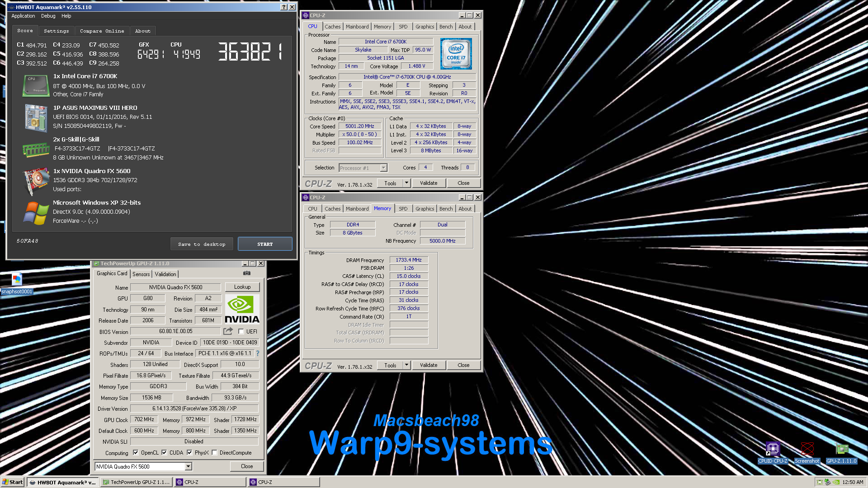Open the GPU selection dropdown in GPU-Z
This screenshot has width=868, height=488.
point(188,466)
